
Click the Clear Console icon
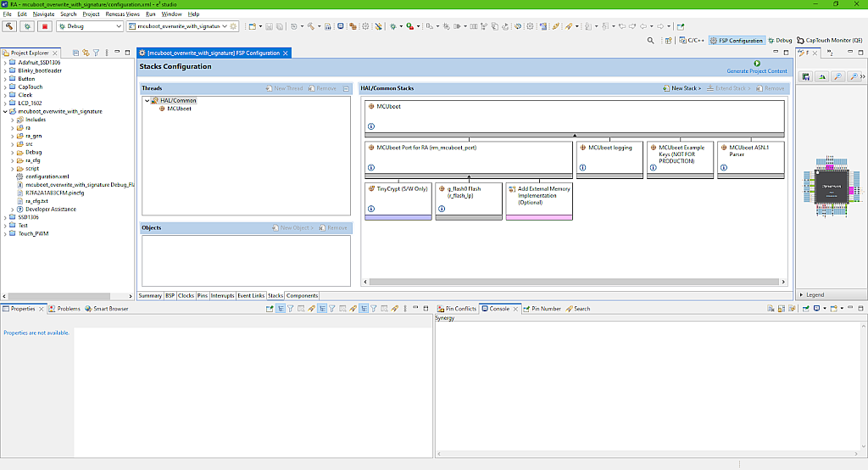click(771, 309)
